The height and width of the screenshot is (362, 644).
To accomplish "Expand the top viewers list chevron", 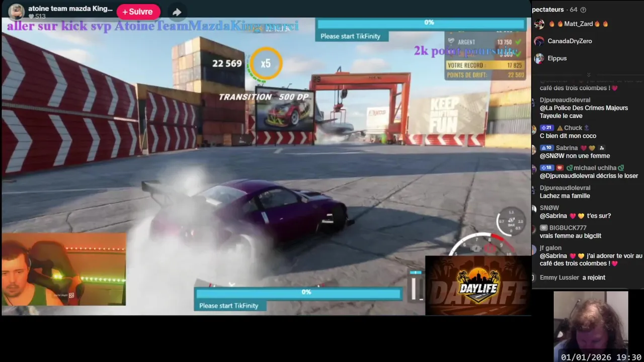I will coord(588,74).
